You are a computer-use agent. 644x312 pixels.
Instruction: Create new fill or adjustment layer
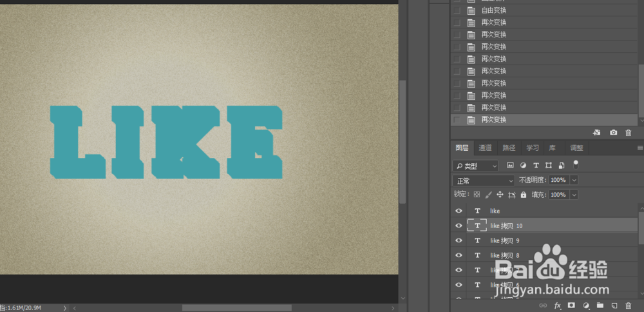[586, 306]
